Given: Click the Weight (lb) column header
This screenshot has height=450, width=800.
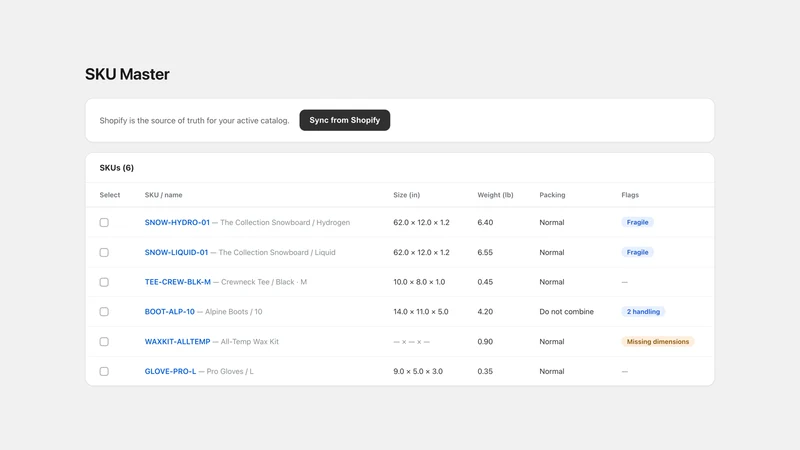Looking at the screenshot, I should click(495, 195).
